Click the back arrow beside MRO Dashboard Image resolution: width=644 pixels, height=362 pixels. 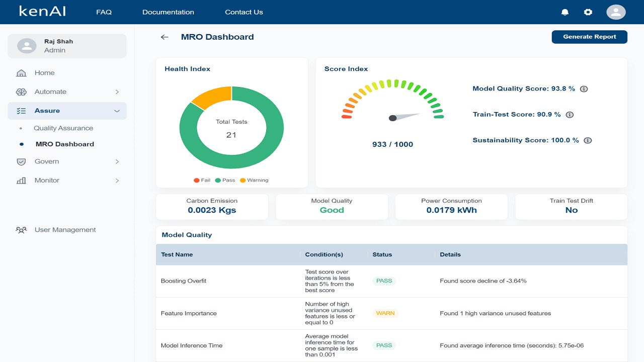pyautogui.click(x=165, y=37)
